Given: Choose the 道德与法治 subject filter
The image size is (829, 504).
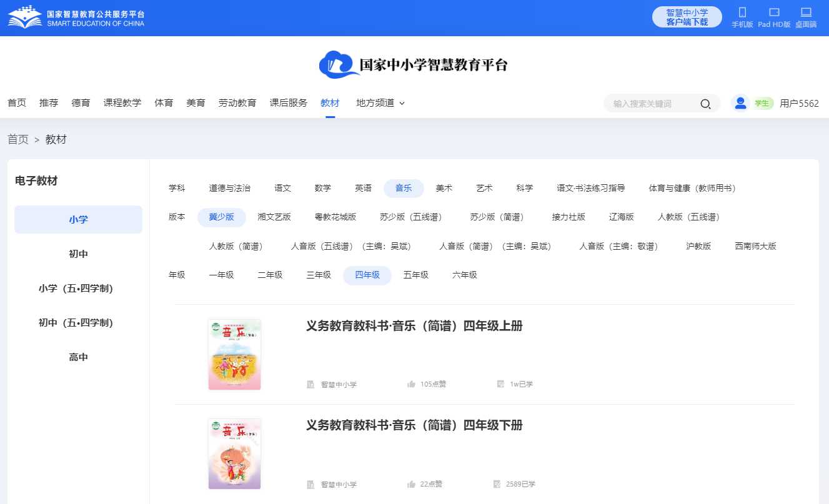Looking at the screenshot, I should click(x=230, y=188).
